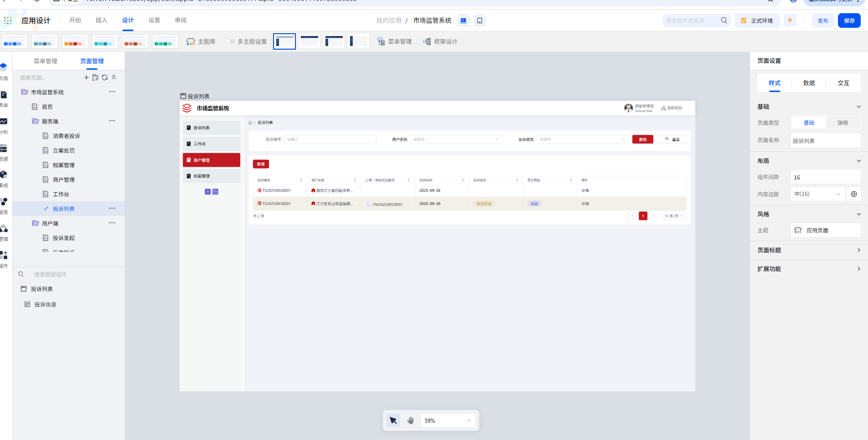
Task: Toggle the 多主题设置 switch
Action: coord(230,41)
